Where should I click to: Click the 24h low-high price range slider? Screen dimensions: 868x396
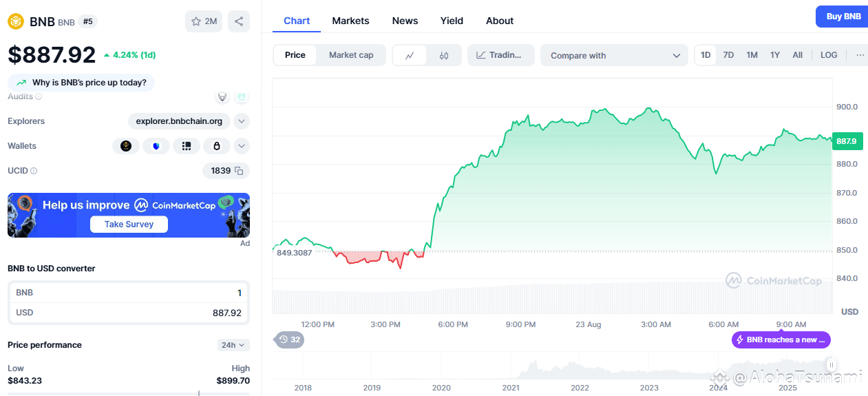pyautogui.click(x=129, y=393)
